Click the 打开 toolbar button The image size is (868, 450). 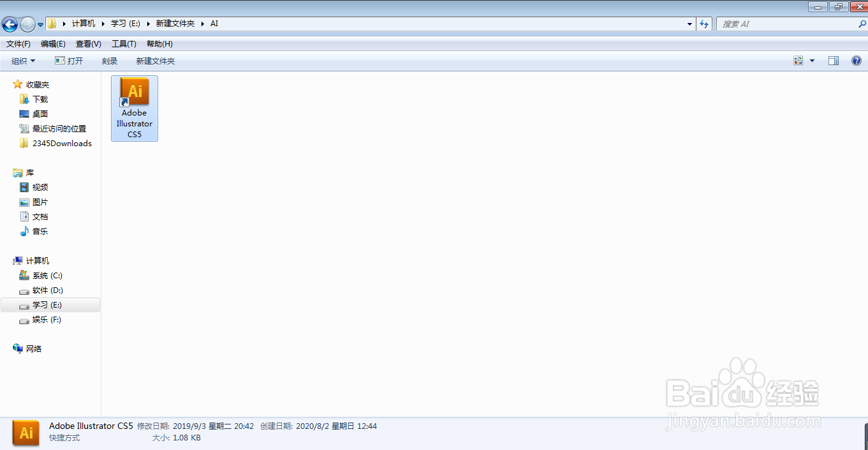click(x=69, y=61)
